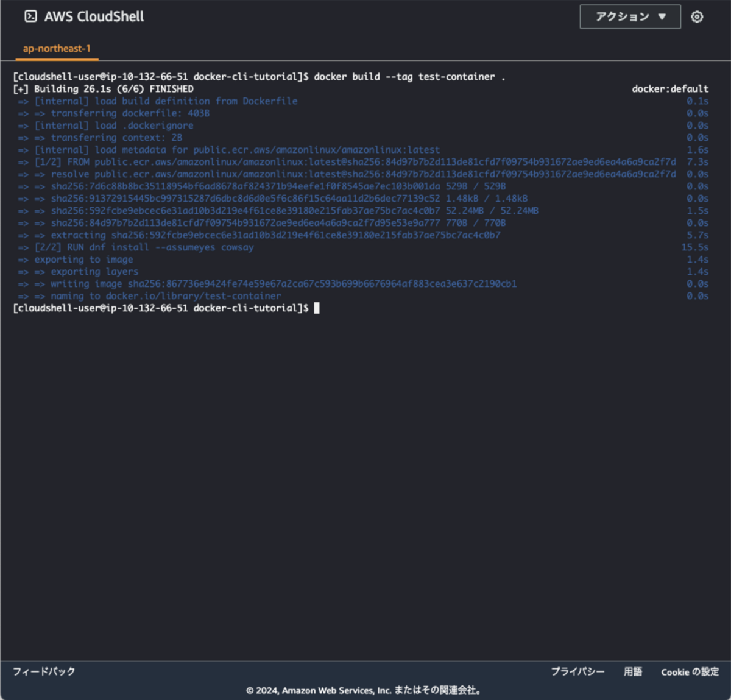Viewport: 731px width, 700px height.
Task: Open the アクション dropdown
Action: coord(630,16)
